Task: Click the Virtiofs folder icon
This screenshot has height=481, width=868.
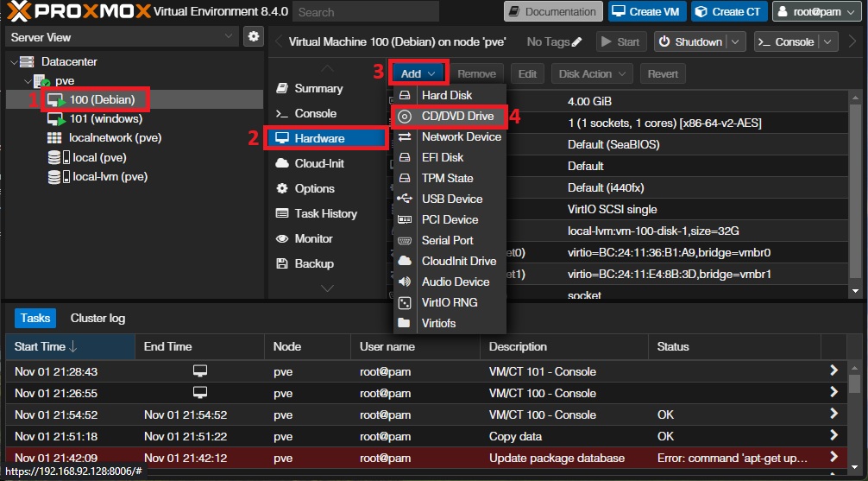Action: [404, 323]
